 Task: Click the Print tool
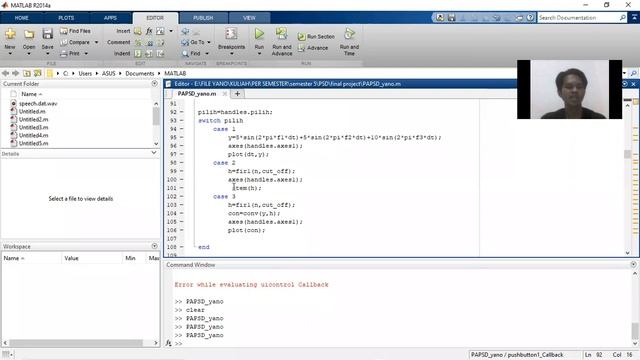(x=70, y=53)
